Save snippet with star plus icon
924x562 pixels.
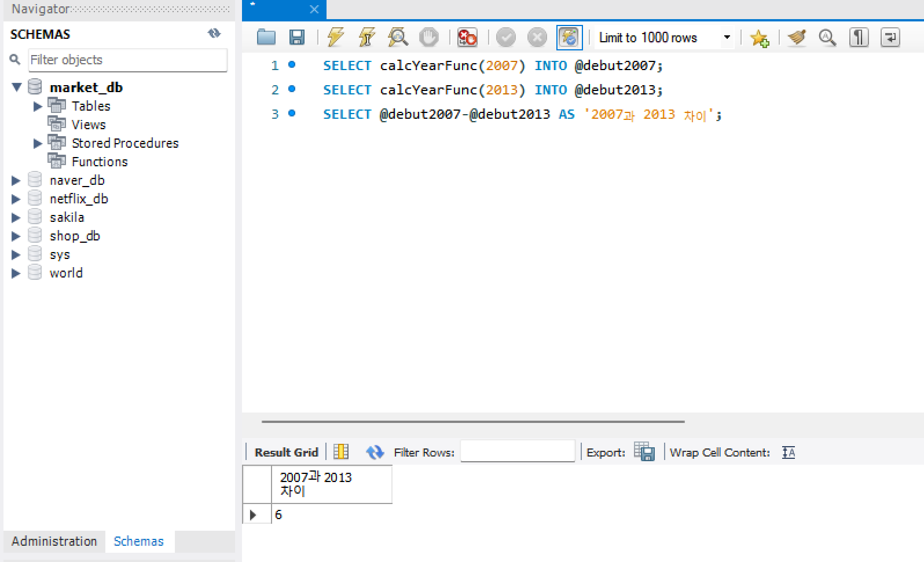point(759,38)
